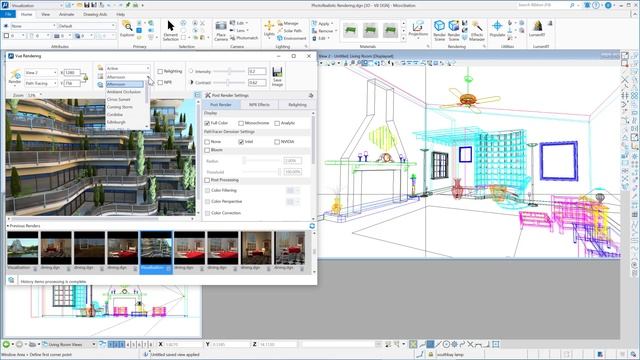Enable the NVIDIA denoiser checkbox
640x360 pixels.
tap(277, 142)
